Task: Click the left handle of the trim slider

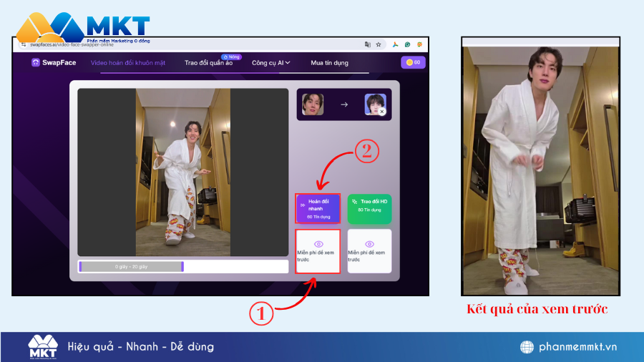Action: pyautogui.click(x=80, y=266)
